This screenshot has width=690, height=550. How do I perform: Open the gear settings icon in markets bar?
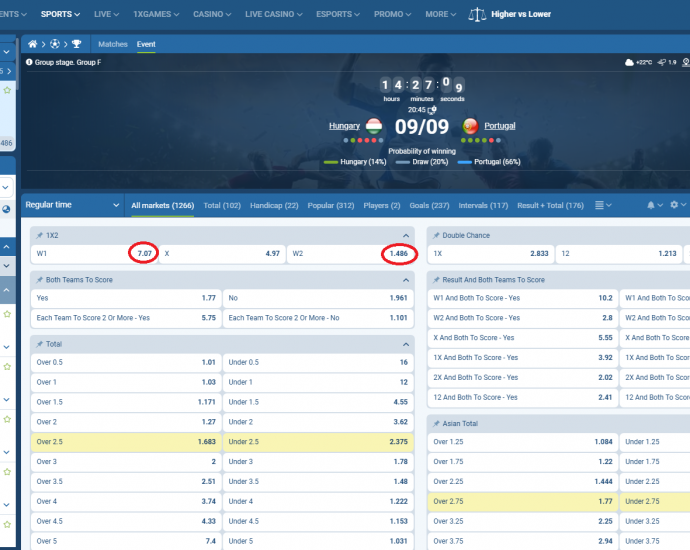674,205
